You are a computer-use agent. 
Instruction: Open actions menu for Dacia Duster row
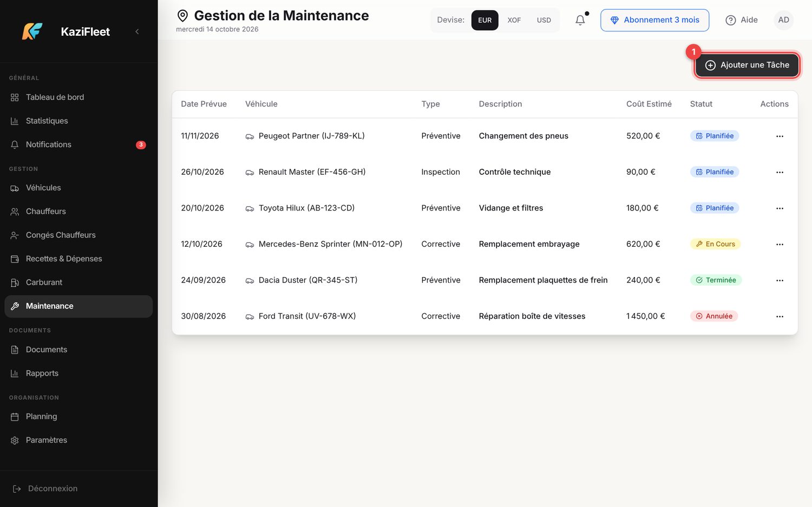(x=780, y=280)
